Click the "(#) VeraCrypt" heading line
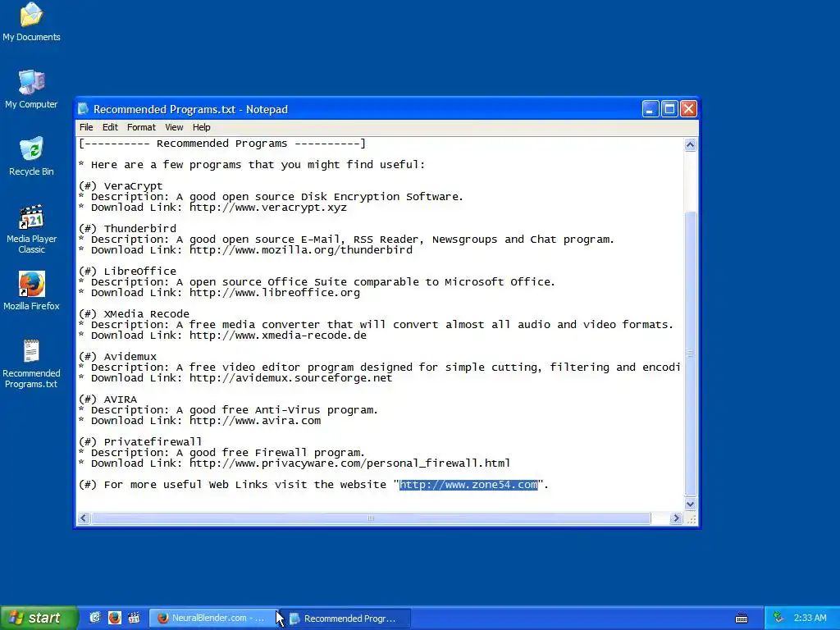The height and width of the screenshot is (630, 840). coord(121,186)
